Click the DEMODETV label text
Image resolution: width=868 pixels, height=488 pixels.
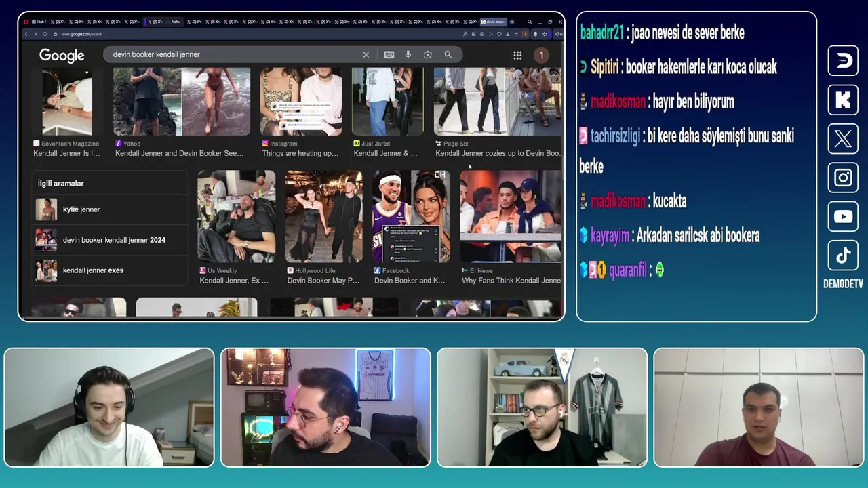pos(843,284)
